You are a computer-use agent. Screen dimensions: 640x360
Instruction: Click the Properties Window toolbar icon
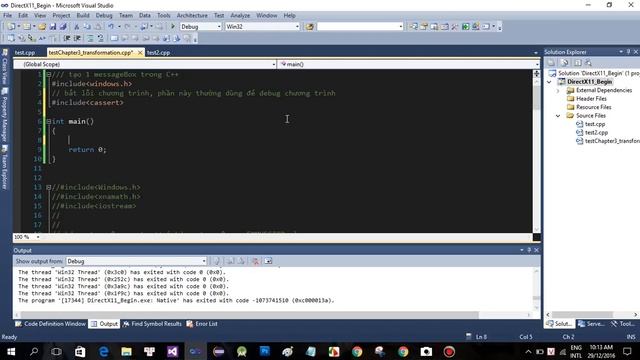pos(424,27)
